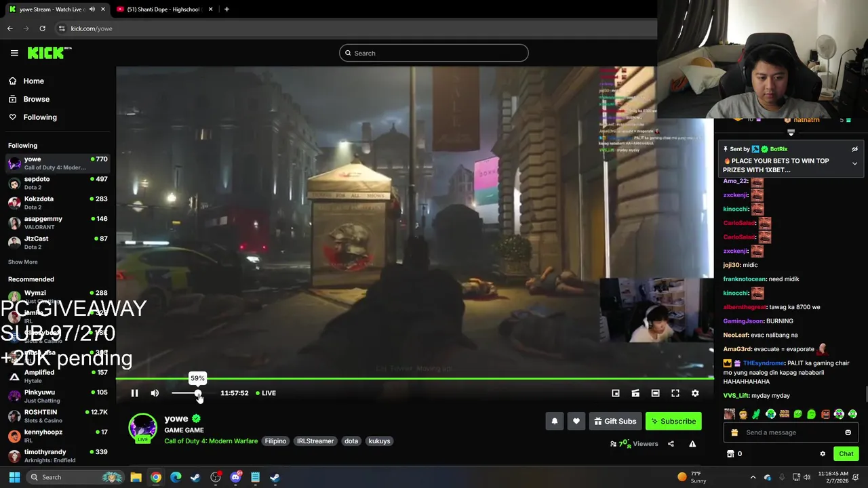Click the first quick emote in chat
The image size is (868, 488).
(729, 414)
